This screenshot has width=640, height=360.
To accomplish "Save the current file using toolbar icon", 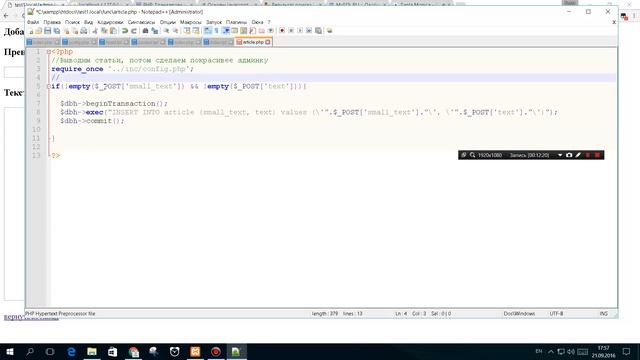I will (x=47, y=31).
